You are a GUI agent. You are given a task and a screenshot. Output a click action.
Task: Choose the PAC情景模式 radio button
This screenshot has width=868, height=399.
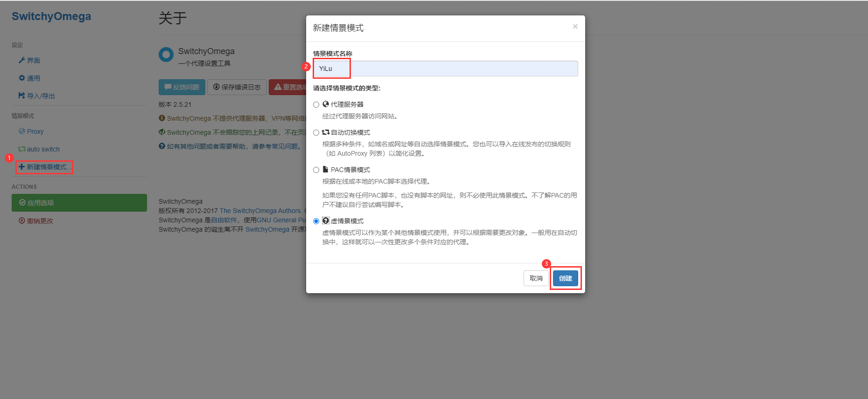pyautogui.click(x=316, y=170)
